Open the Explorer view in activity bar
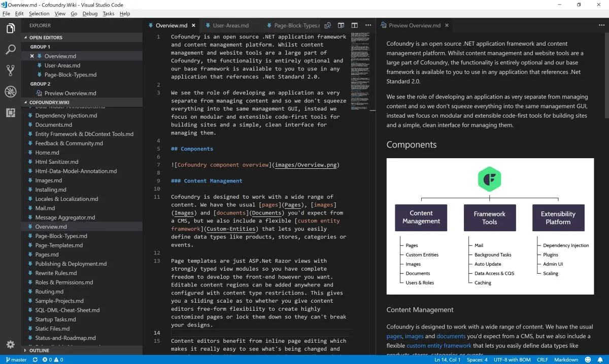The height and width of the screenshot is (364, 609). (x=10, y=28)
